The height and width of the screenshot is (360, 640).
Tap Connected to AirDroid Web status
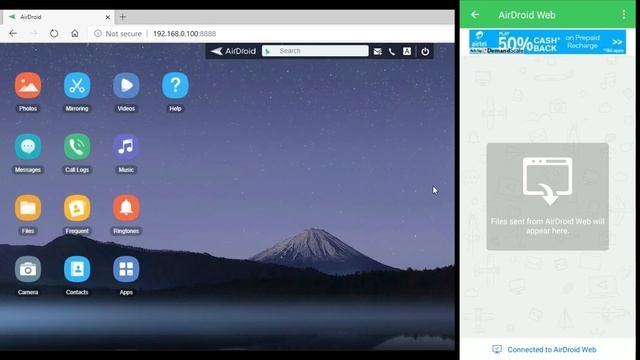coord(544,349)
